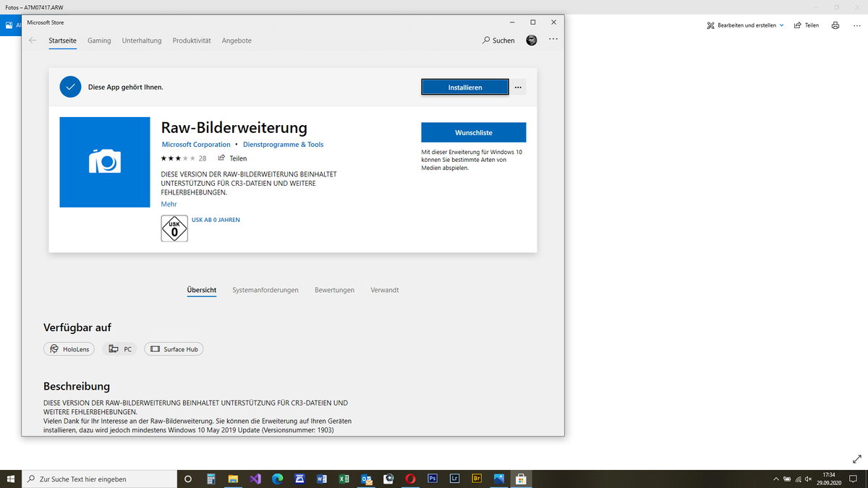Switch to the Bewertungen tab
This screenshot has width=868, height=488.
pos(334,290)
